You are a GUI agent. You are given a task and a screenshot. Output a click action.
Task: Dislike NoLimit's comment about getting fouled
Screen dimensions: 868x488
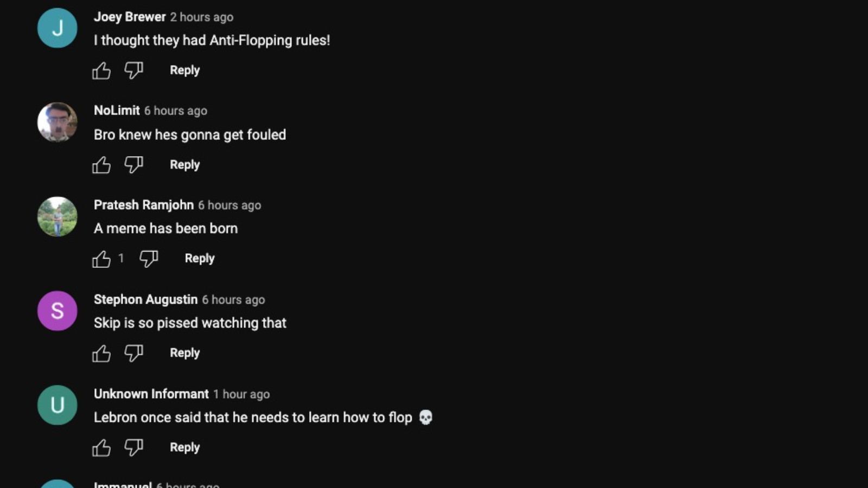[x=133, y=165]
